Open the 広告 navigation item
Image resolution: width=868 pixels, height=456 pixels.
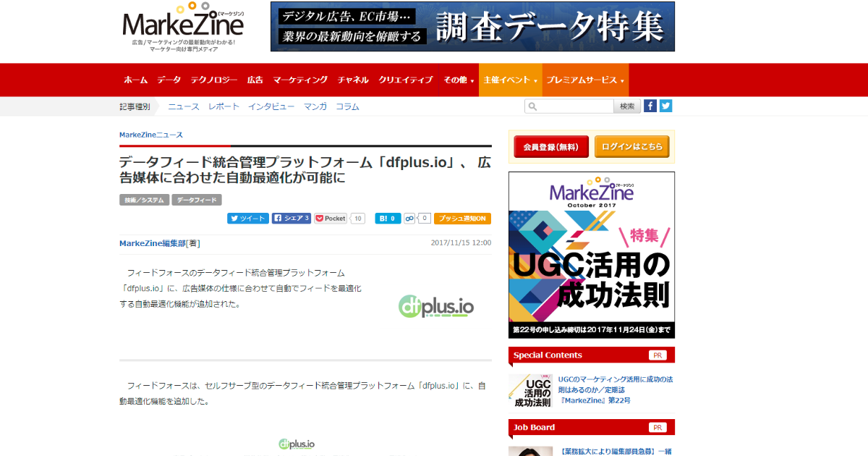[255, 80]
